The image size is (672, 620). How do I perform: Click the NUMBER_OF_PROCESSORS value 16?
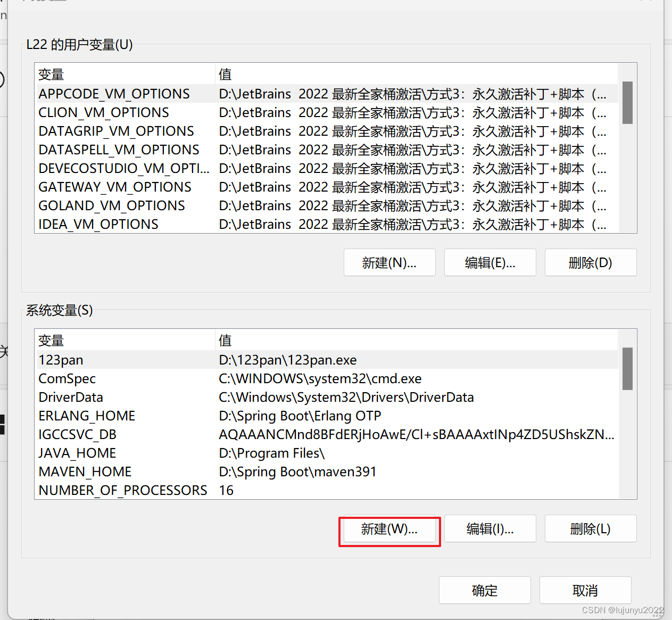pos(226,490)
